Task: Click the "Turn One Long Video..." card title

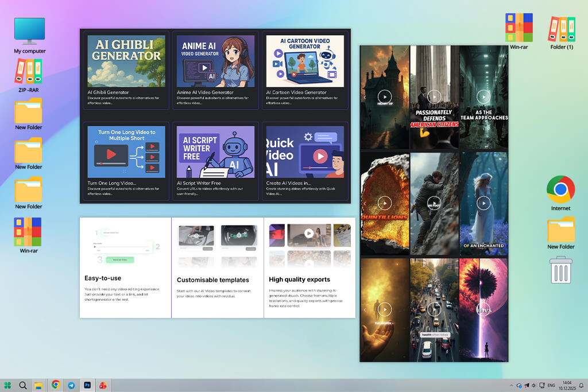Action: [112, 183]
